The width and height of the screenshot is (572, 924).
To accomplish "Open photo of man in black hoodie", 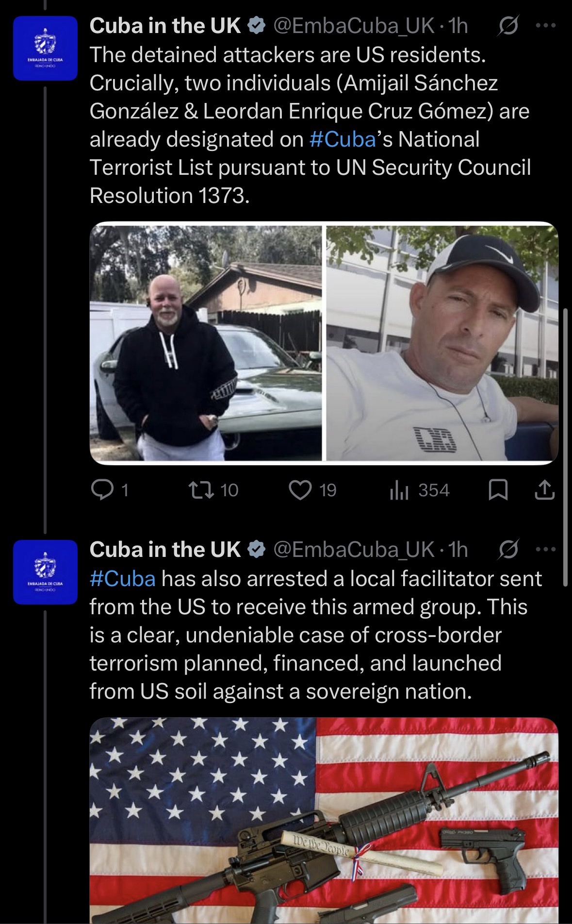I will pyautogui.click(x=206, y=342).
